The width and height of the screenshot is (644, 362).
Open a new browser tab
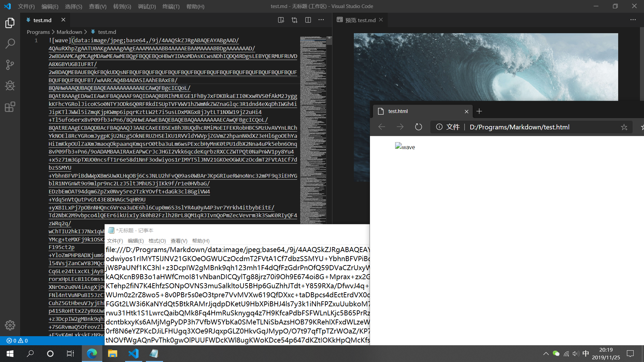pos(479,111)
